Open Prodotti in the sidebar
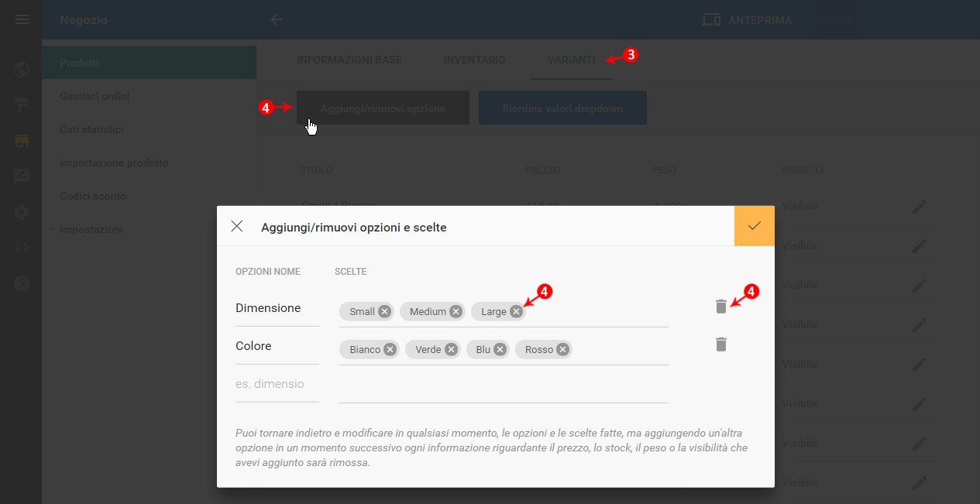The image size is (980, 504). click(149, 63)
